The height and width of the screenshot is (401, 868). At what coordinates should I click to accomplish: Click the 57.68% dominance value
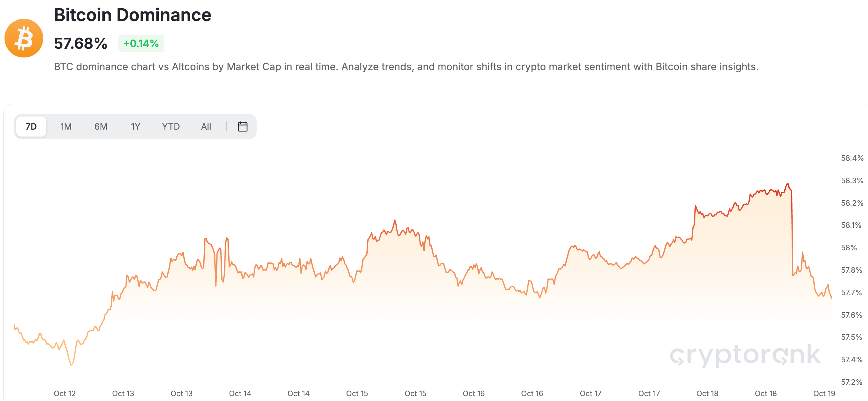click(x=81, y=44)
